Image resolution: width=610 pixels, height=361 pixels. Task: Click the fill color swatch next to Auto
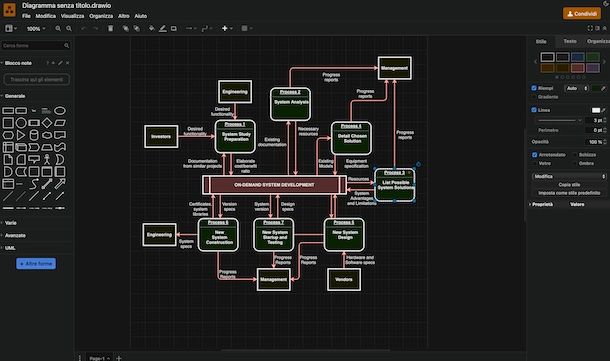[x=596, y=89]
